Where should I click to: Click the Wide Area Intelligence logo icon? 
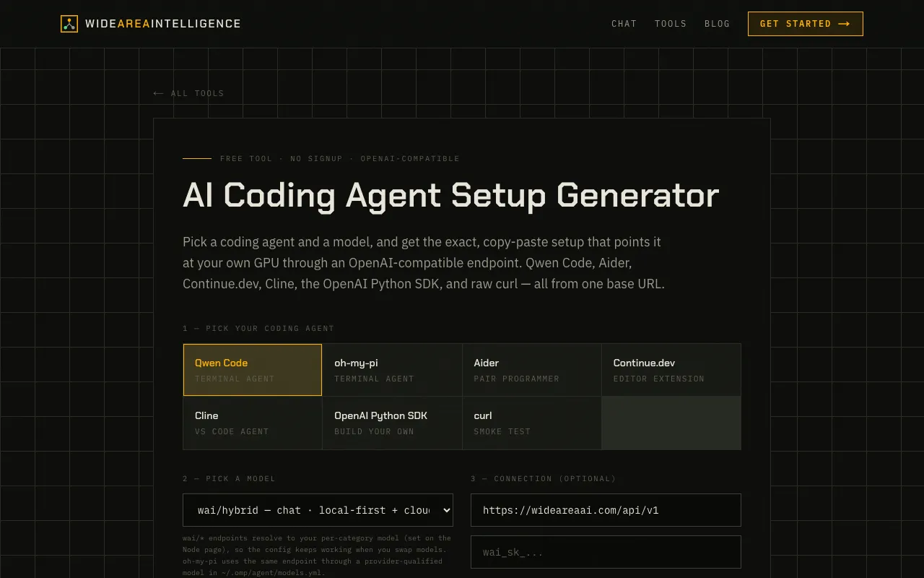pyautogui.click(x=69, y=24)
